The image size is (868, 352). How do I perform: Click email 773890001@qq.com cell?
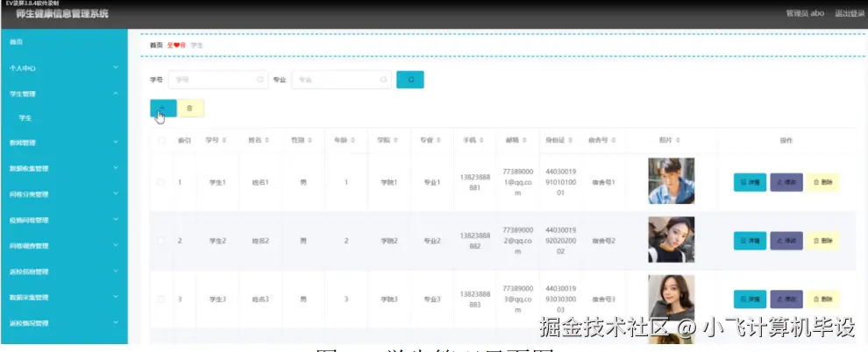(x=517, y=182)
